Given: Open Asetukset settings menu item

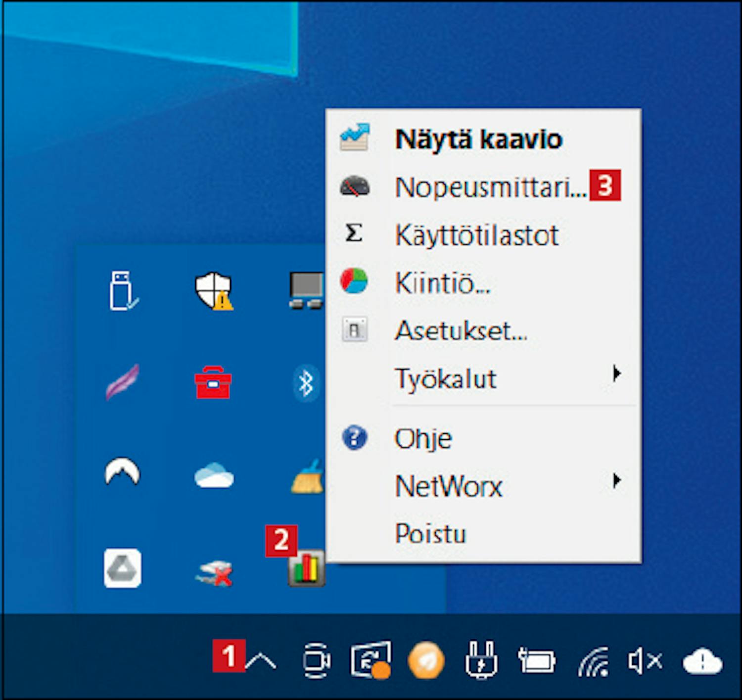Looking at the screenshot, I should 461,330.
